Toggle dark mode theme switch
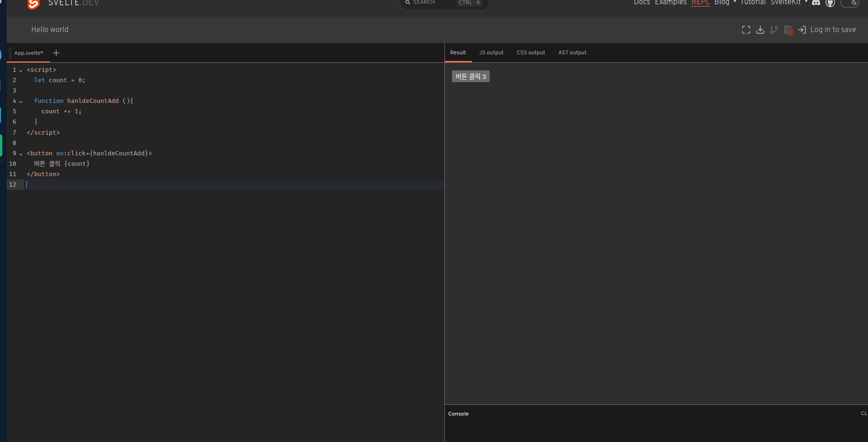The image size is (868, 442). (850, 3)
